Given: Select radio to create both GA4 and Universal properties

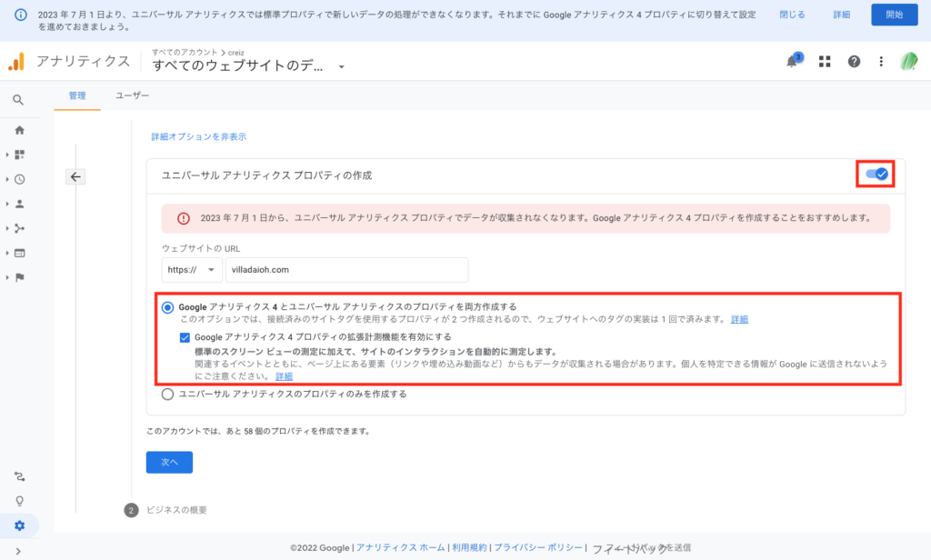Looking at the screenshot, I should click(167, 307).
